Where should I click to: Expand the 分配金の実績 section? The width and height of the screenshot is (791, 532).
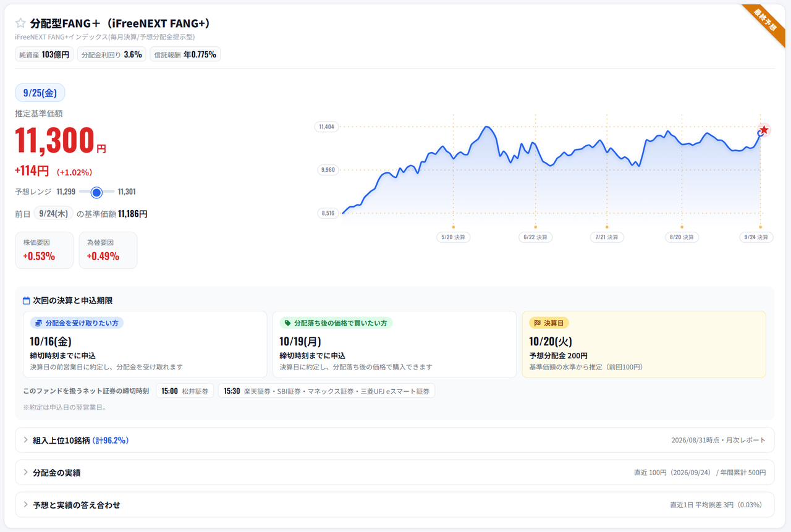[x=394, y=473]
